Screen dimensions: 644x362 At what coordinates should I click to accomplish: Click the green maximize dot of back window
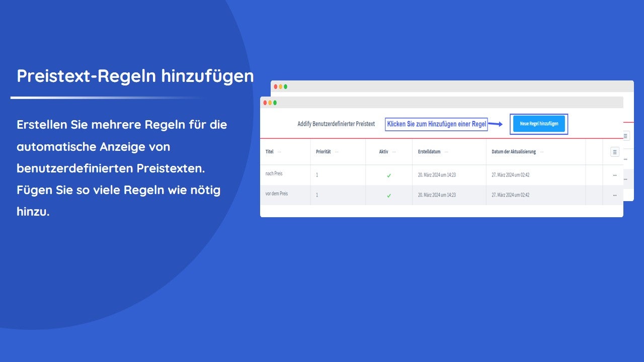pyautogui.click(x=285, y=86)
